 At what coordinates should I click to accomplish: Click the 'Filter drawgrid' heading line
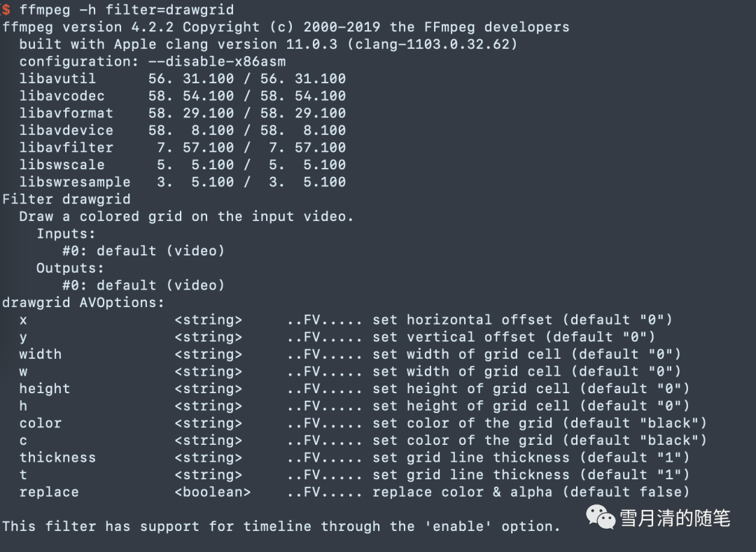click(66, 199)
